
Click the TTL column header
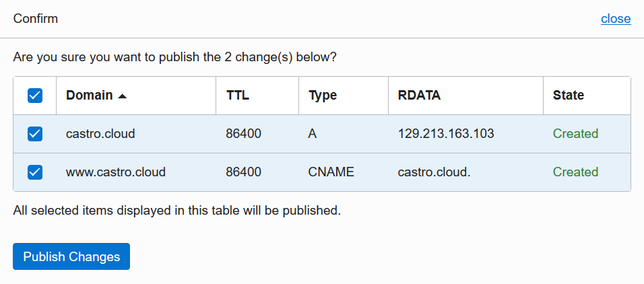(237, 96)
